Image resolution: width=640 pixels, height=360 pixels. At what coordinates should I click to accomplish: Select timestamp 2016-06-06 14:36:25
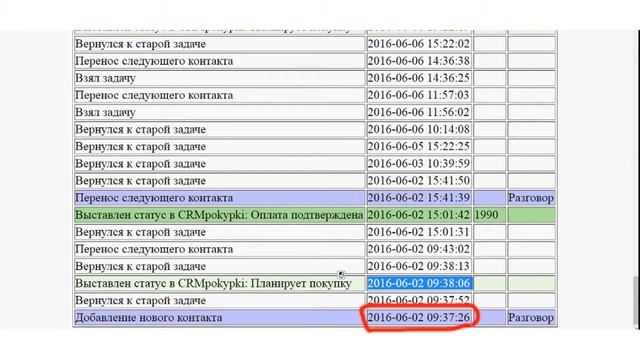tap(418, 78)
